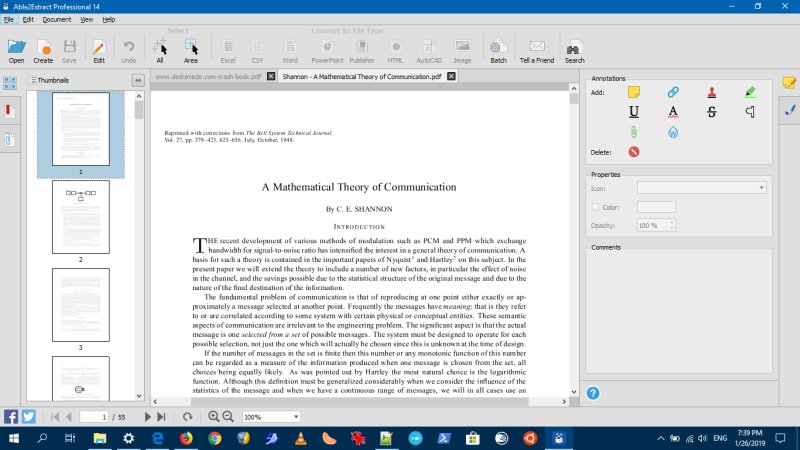
Task: Click the thumbnails scrollbar down arrow
Action: pyautogui.click(x=139, y=396)
